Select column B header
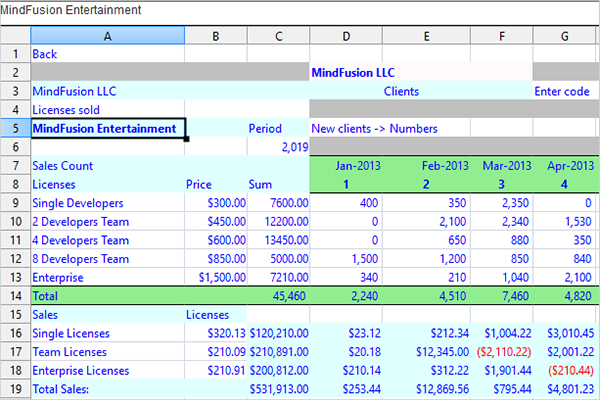 coord(216,36)
